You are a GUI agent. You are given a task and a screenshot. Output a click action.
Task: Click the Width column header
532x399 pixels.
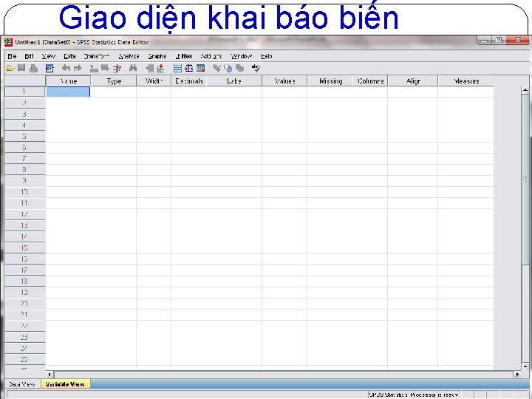(154, 81)
